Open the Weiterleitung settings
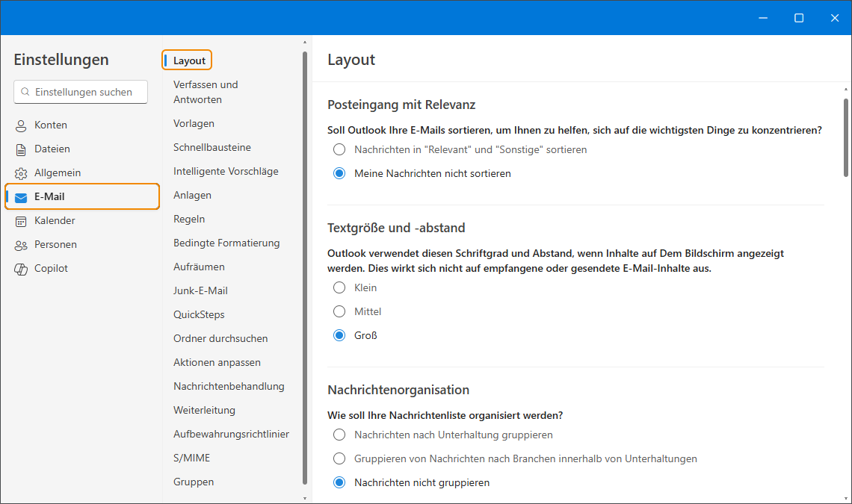Screen dimensions: 852x504 pos(204,410)
